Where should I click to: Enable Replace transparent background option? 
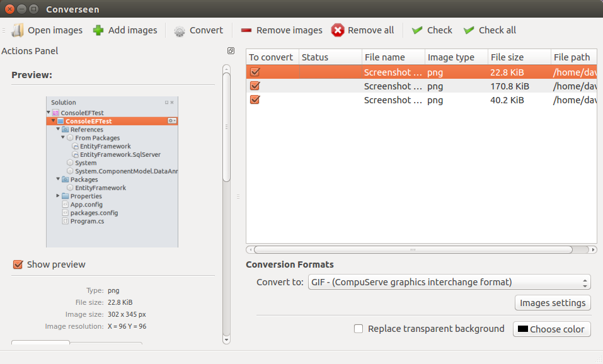point(359,329)
